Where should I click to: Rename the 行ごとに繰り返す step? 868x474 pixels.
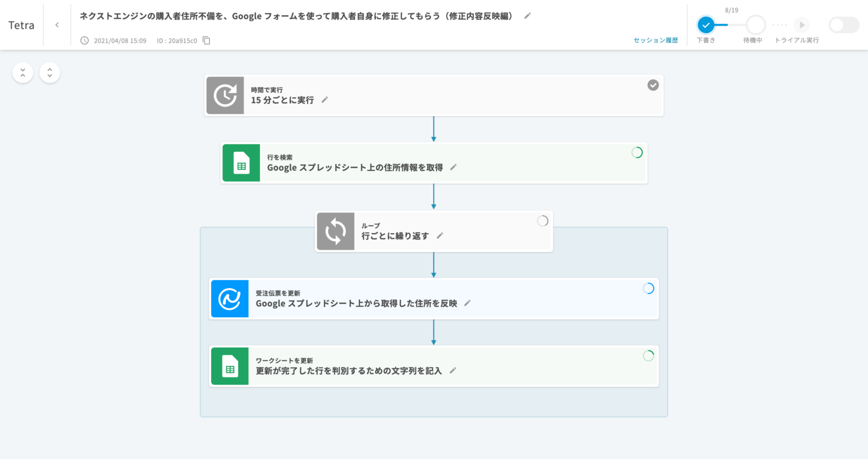[440, 235]
